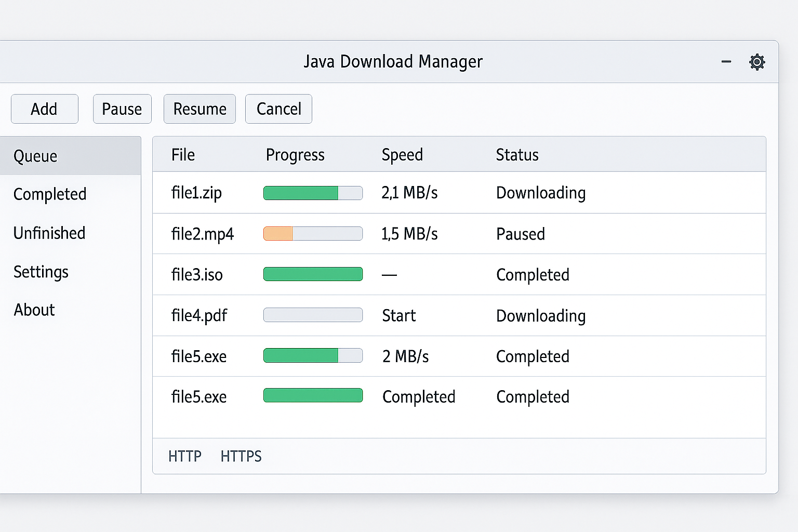798x532 pixels.
Task: Select the file4.pdf download entry
Action: pyautogui.click(x=199, y=315)
